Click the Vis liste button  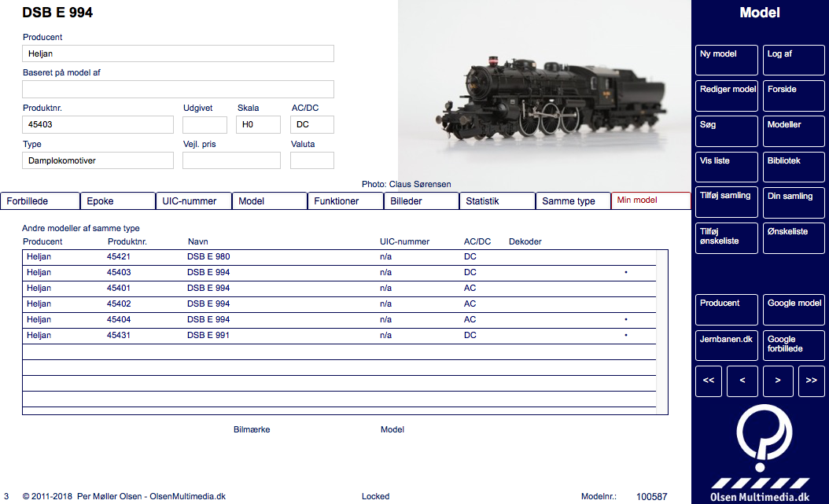(727, 167)
